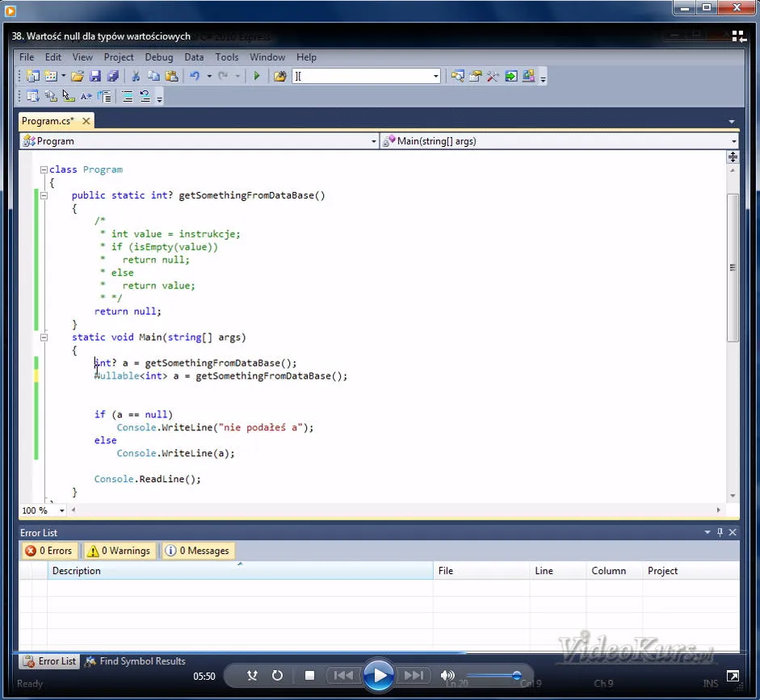Open the Add New Item dropdown arrow
Image resolution: width=760 pixels, height=700 pixels.
pyautogui.click(x=64, y=76)
